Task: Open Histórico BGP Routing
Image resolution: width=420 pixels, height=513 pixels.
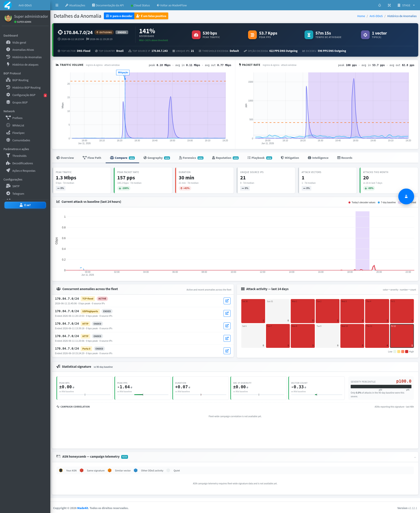Action: tap(26, 88)
